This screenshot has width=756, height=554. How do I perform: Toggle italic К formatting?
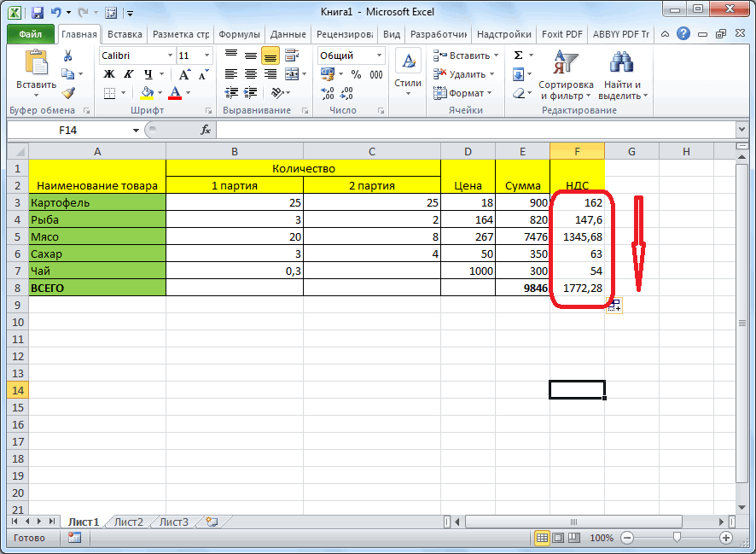click(129, 74)
